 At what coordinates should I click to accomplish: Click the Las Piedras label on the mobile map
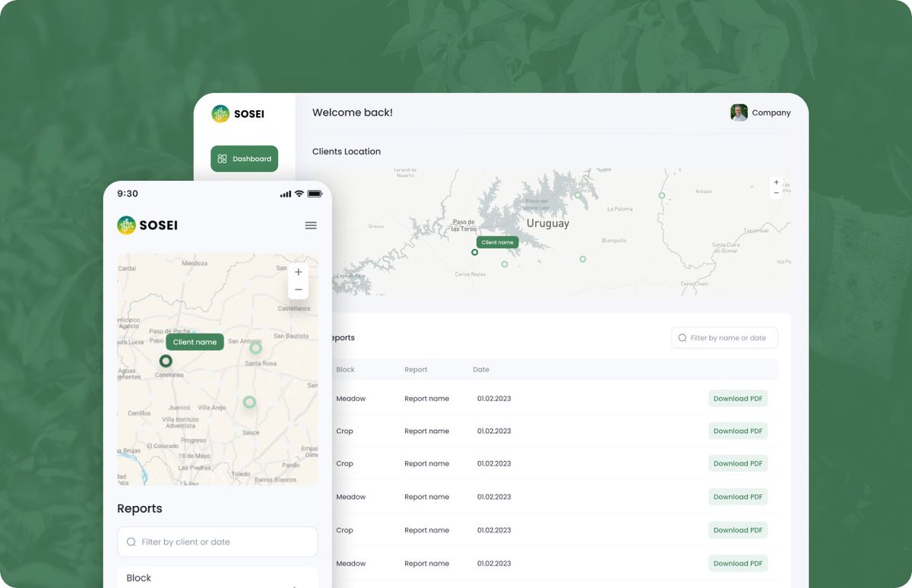click(195, 468)
